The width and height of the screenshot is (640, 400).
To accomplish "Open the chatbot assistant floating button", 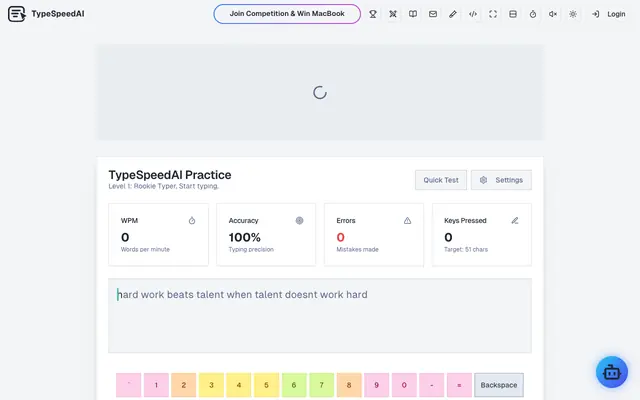I will (x=611, y=372).
